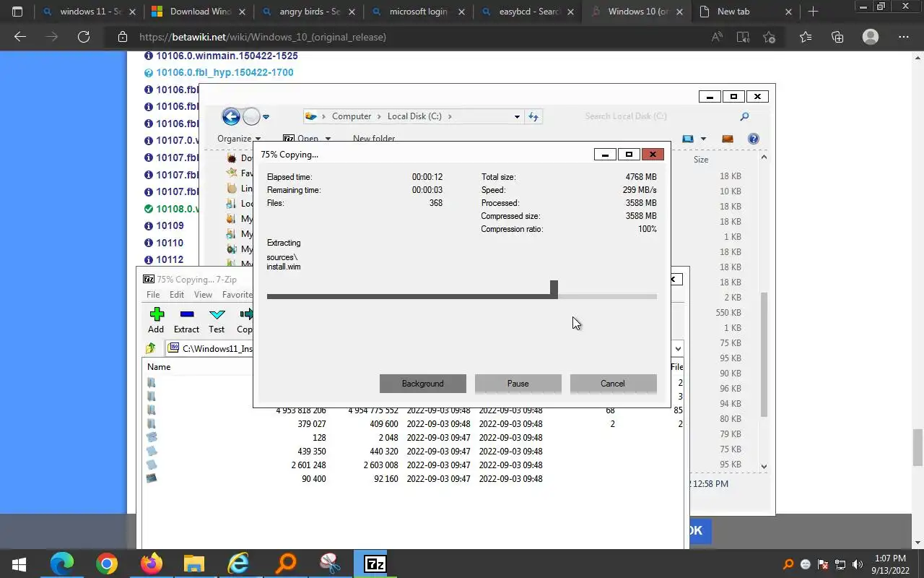The height and width of the screenshot is (578, 924).
Task: Click Windows Start button
Action: pyautogui.click(x=19, y=564)
